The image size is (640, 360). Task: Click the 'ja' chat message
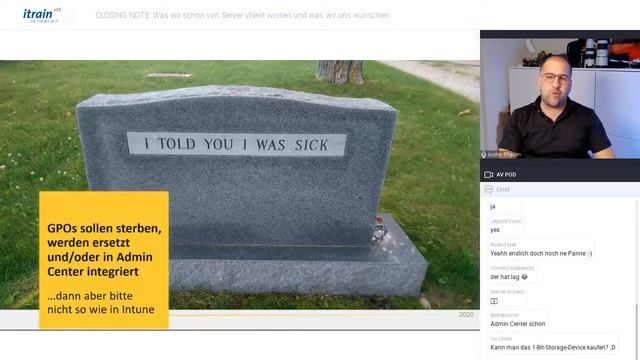(493, 207)
